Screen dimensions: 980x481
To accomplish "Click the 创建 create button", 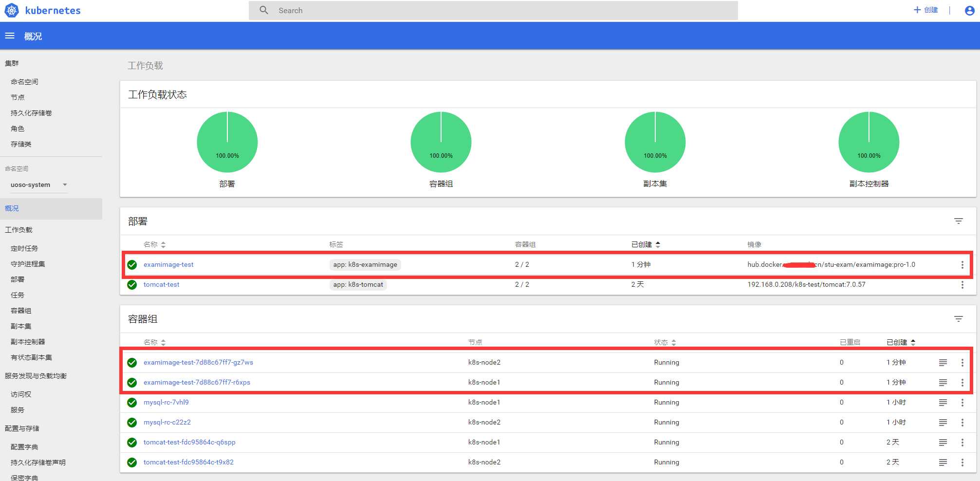I will [926, 10].
